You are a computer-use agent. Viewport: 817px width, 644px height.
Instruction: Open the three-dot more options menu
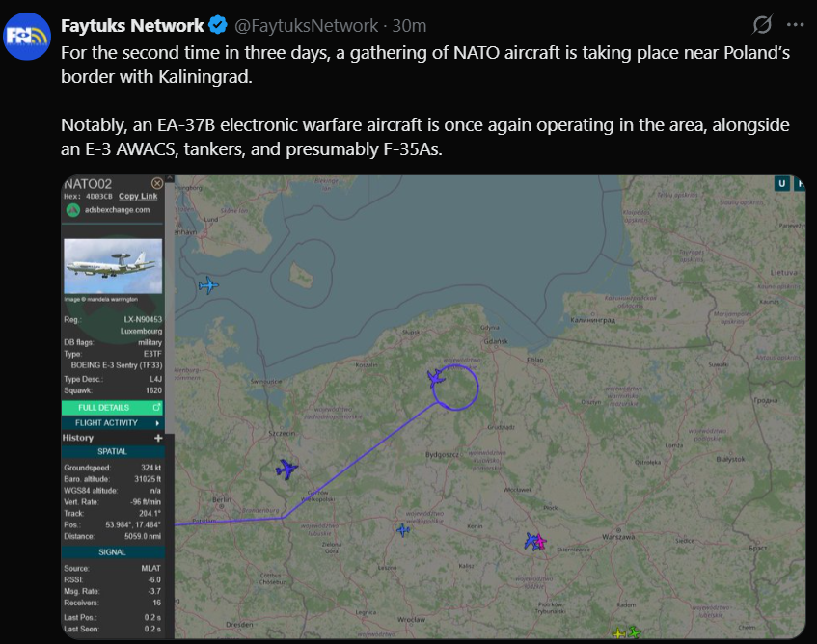(795, 24)
